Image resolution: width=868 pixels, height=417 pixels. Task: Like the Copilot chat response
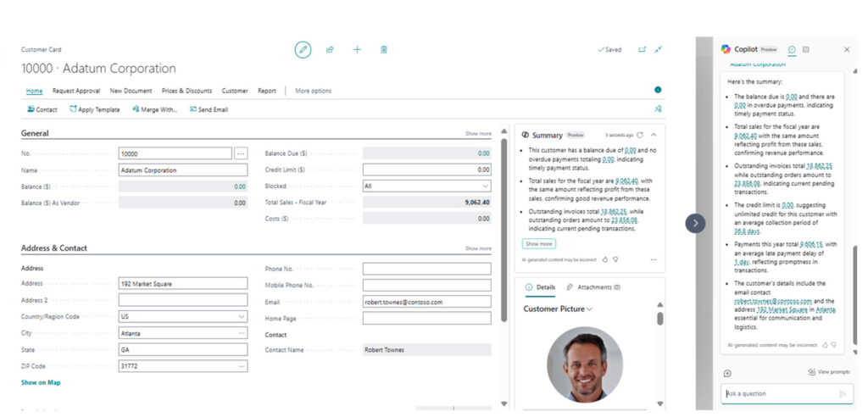pos(825,345)
